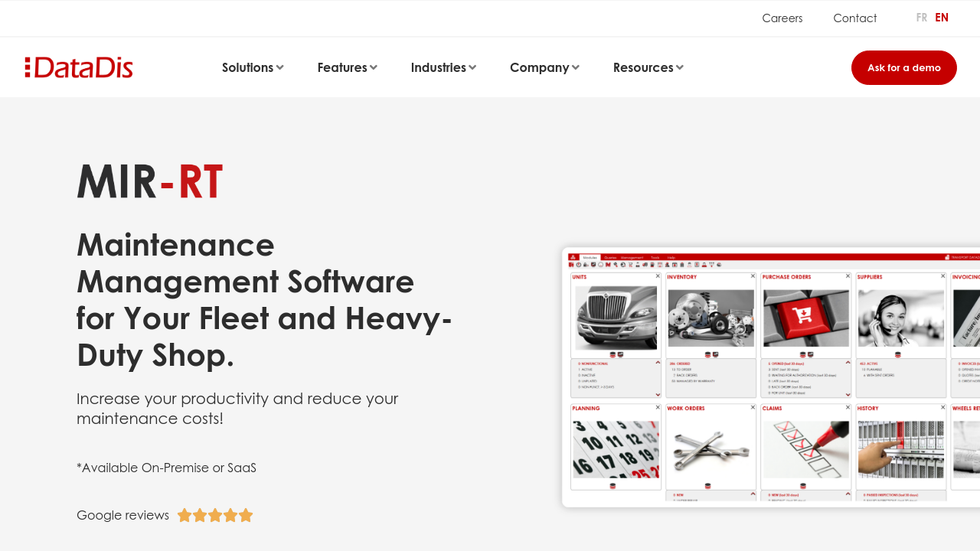Click the Planning calendar image tile

[x=616, y=448]
